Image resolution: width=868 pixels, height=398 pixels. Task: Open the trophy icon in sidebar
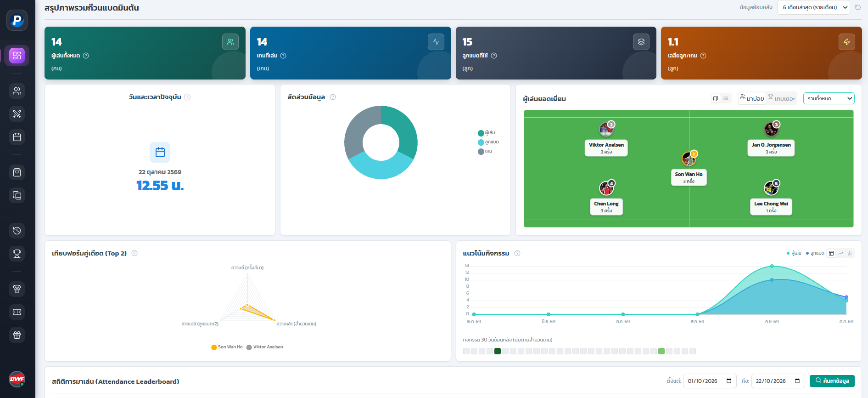pos(17,254)
